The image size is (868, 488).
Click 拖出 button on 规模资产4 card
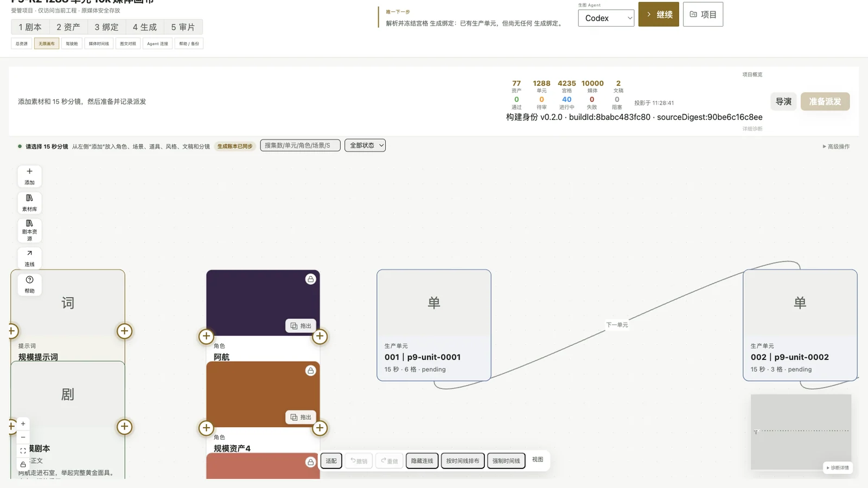pos(301,418)
